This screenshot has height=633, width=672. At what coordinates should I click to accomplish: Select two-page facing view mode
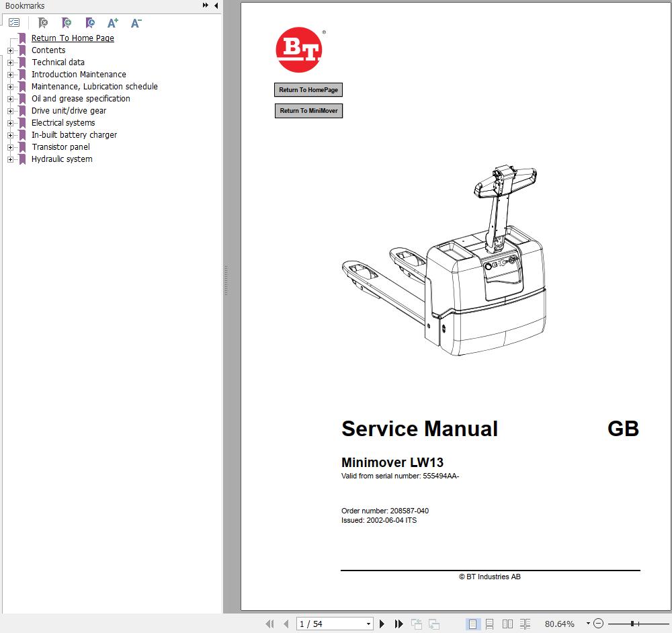(507, 624)
